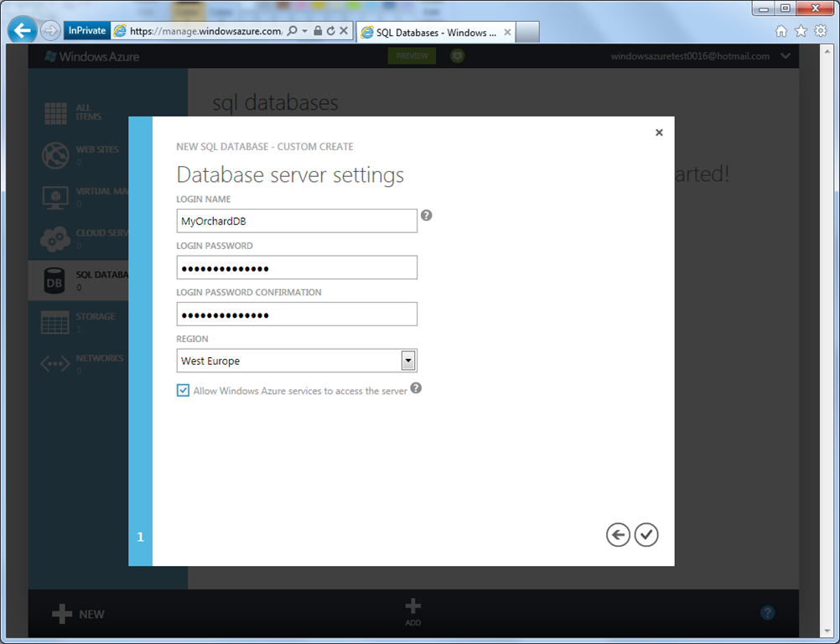Click help icon next to Login Name

click(426, 216)
